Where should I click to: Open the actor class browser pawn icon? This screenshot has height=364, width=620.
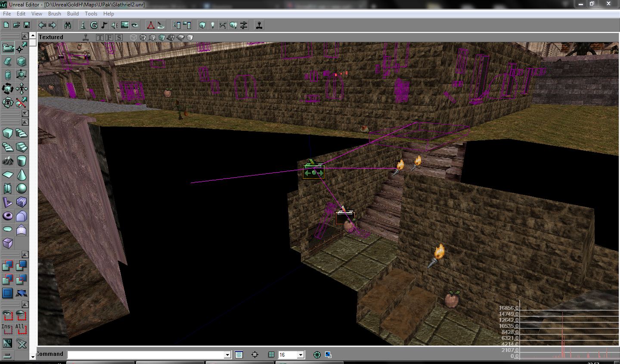click(84, 25)
